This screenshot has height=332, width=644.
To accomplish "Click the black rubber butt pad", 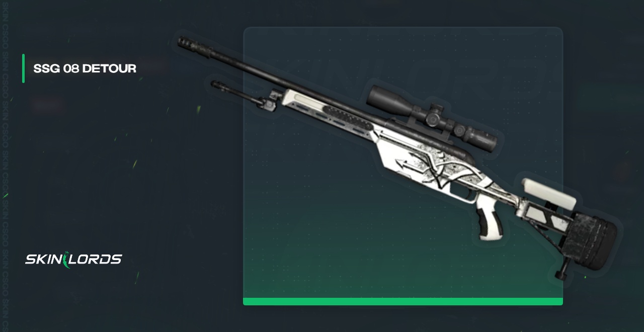I will point(597,236).
